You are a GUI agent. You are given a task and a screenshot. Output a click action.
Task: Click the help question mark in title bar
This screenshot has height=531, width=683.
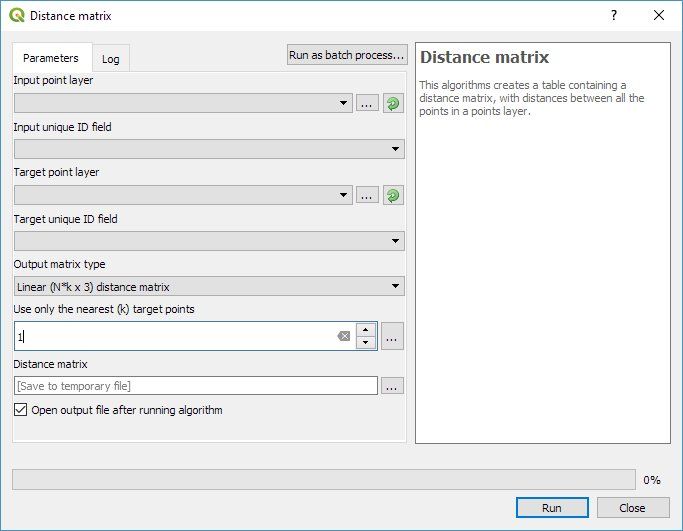[613, 15]
